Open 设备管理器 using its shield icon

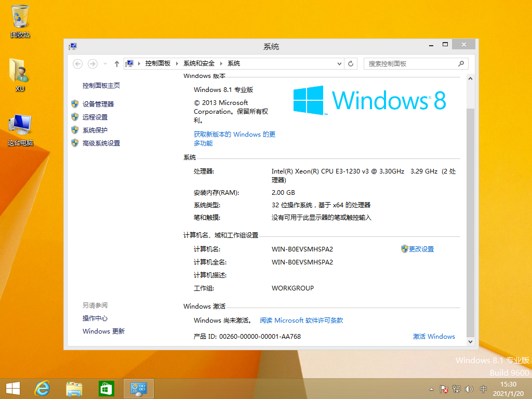pyautogui.click(x=74, y=104)
